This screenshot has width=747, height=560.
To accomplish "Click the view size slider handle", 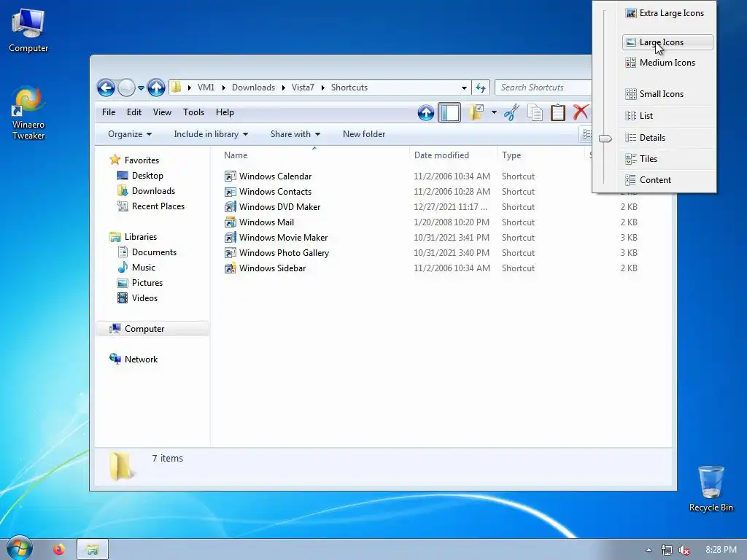I will [x=605, y=139].
